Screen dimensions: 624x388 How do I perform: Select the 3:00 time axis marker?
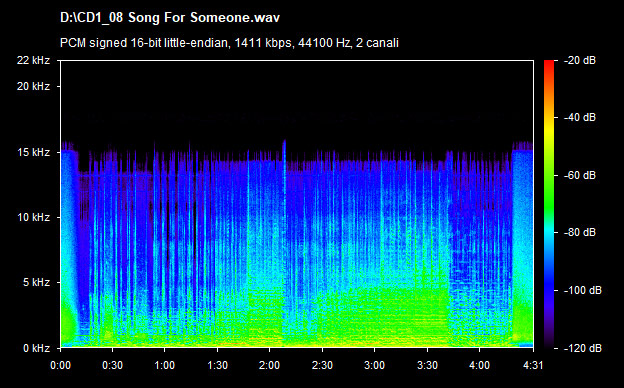374,365
